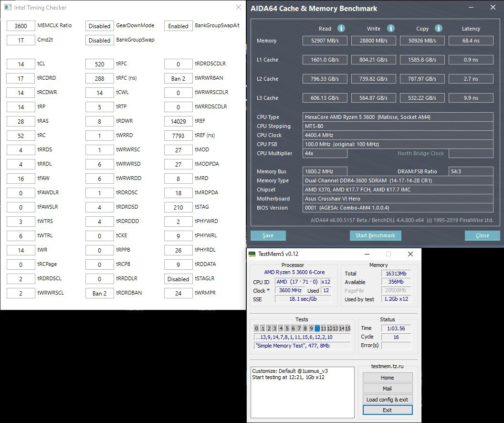Click the Clock 3600 MHz field in TestMem5
The image size is (504, 423).
click(x=290, y=290)
